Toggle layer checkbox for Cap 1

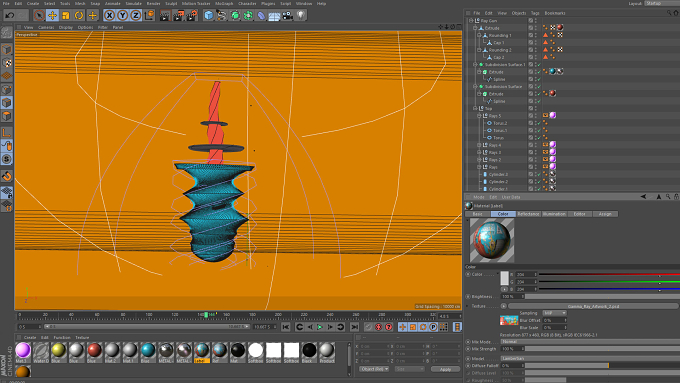pyautogui.click(x=531, y=43)
